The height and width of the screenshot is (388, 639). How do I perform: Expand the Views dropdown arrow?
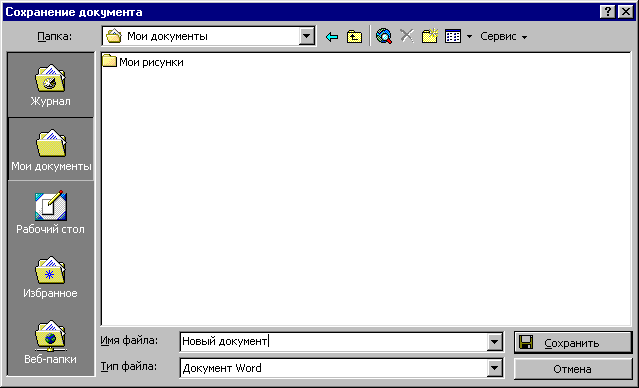469,37
